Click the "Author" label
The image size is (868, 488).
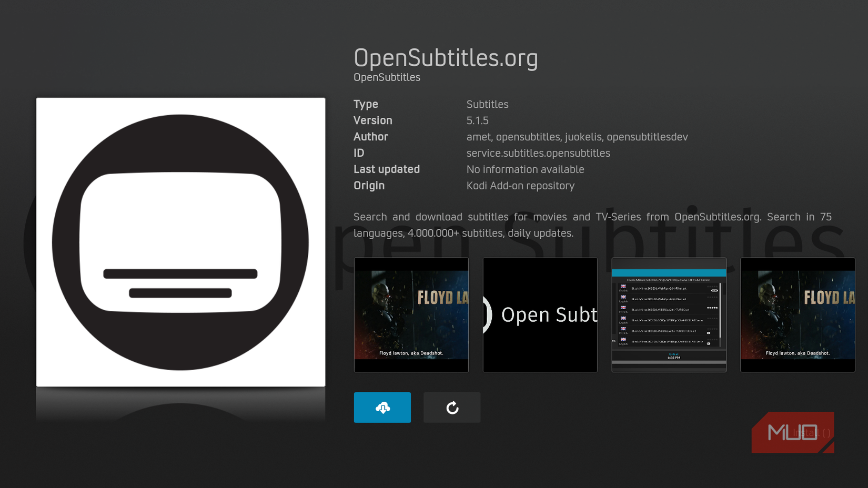coord(371,137)
